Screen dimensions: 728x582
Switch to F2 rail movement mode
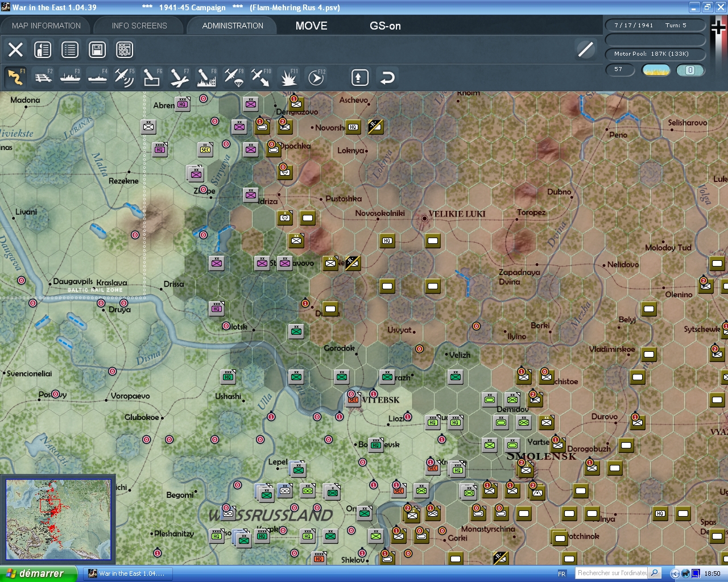pos(43,77)
